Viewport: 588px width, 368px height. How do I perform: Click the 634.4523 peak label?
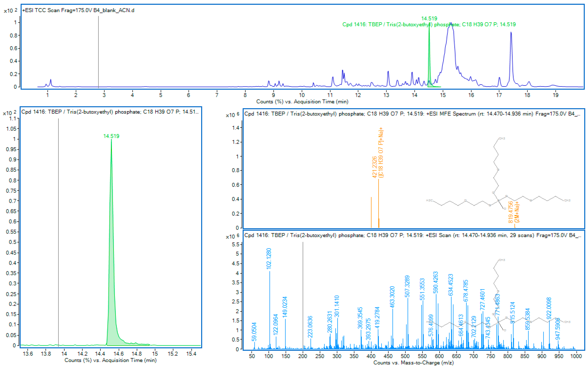[x=450, y=285]
